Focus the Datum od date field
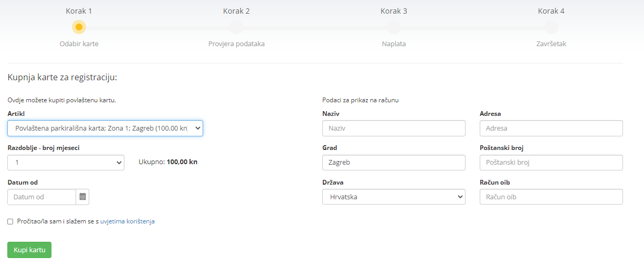The width and height of the screenshot is (644, 268). 42,197
